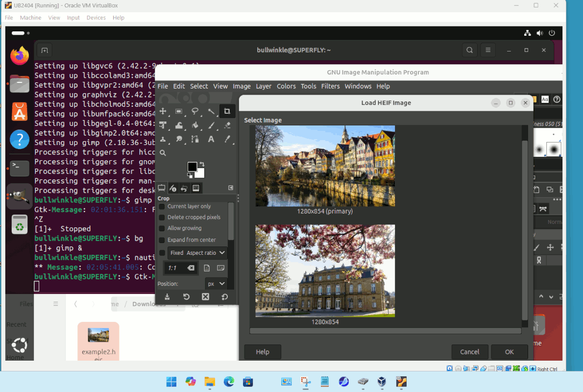Open Firefox from the Ubuntu dock
The width and height of the screenshot is (583, 392).
click(19, 56)
